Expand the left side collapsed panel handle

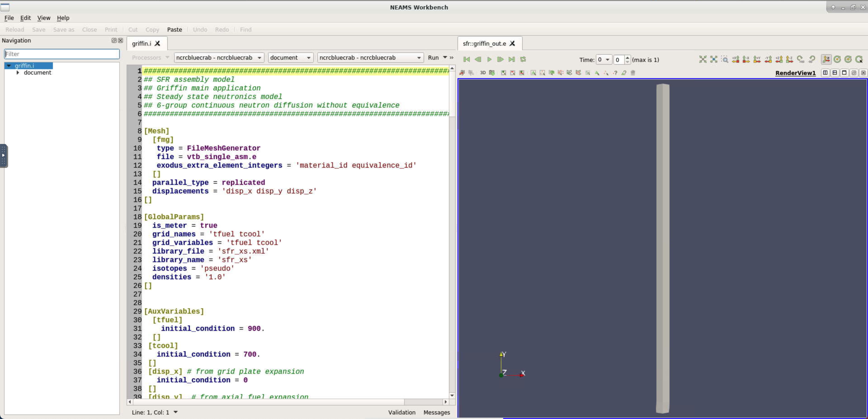(3, 155)
